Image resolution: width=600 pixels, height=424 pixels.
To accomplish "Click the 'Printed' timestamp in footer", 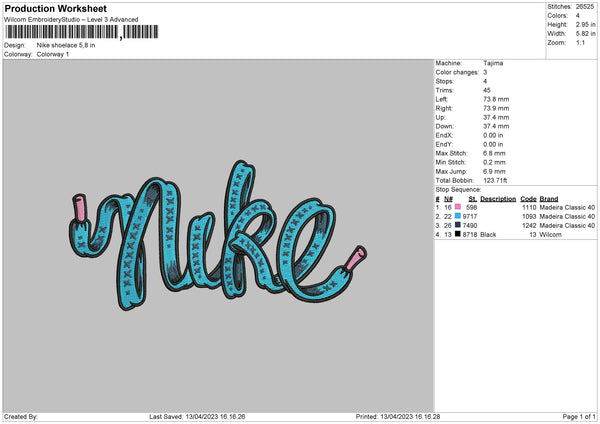I will pyautogui.click(x=398, y=416).
